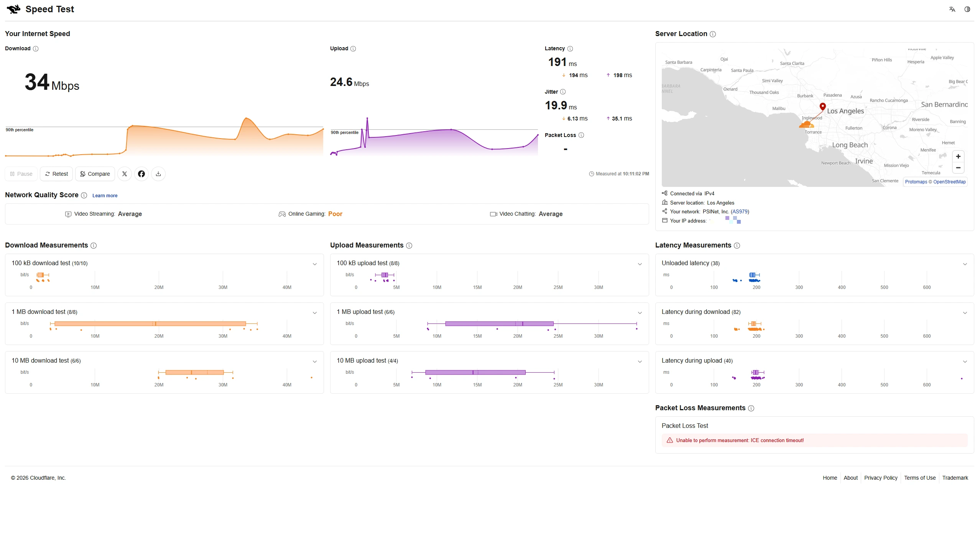Click the language translate icon
Image resolution: width=980 pixels, height=543 pixels.
(952, 9)
